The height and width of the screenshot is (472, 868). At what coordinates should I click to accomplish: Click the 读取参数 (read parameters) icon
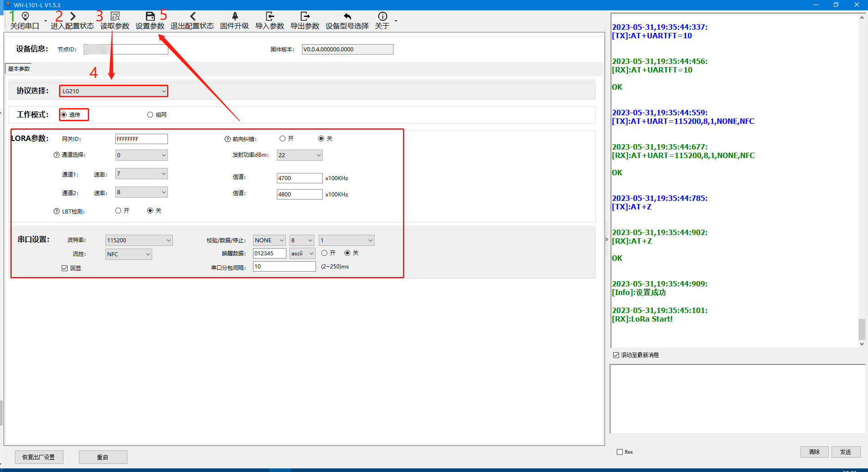[x=115, y=17]
